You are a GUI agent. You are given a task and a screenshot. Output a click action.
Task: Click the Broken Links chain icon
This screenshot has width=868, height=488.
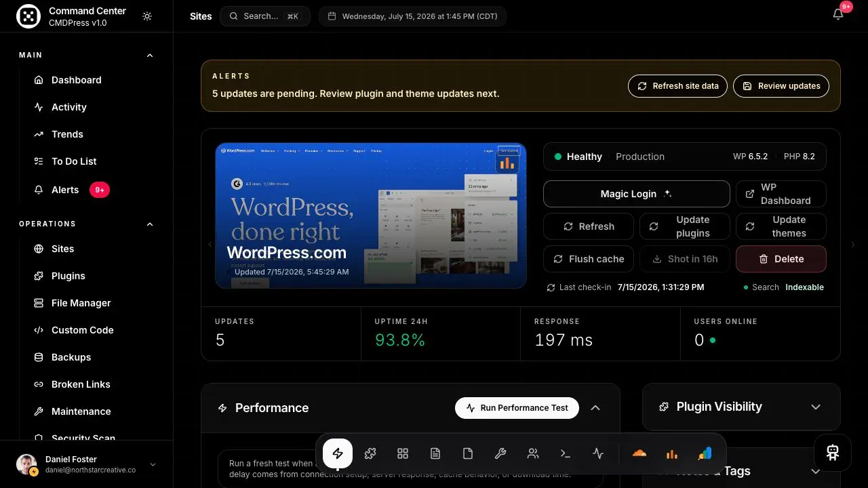[39, 384]
